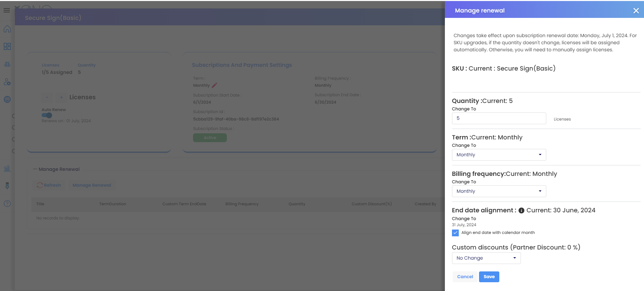Click the End date alignment info icon

tap(521, 211)
